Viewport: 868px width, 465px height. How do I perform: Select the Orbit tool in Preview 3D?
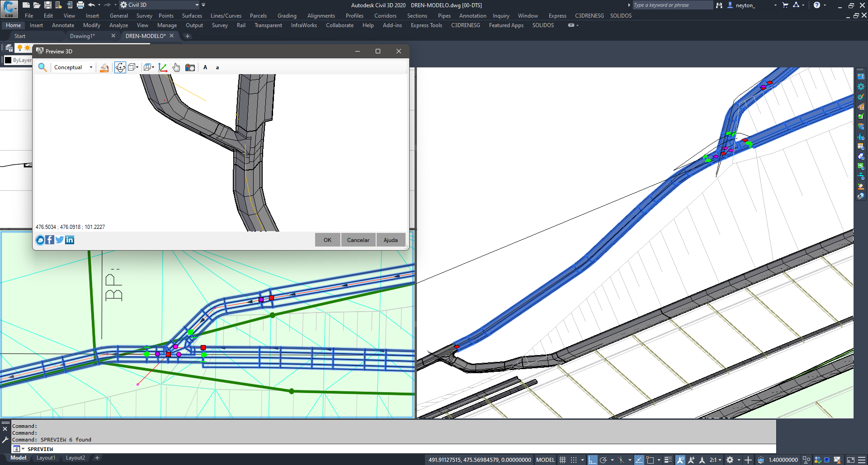[x=120, y=67]
